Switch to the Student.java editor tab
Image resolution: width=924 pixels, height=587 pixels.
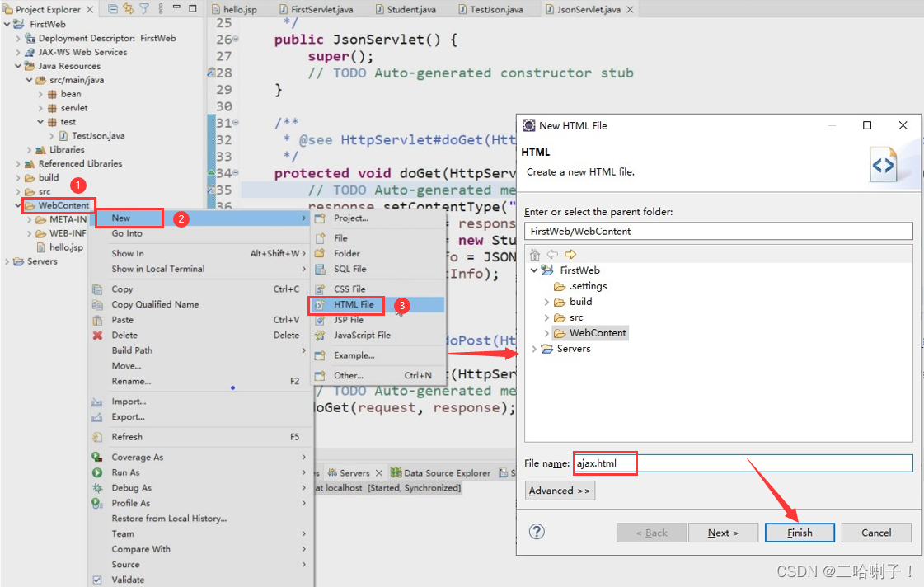(x=411, y=9)
